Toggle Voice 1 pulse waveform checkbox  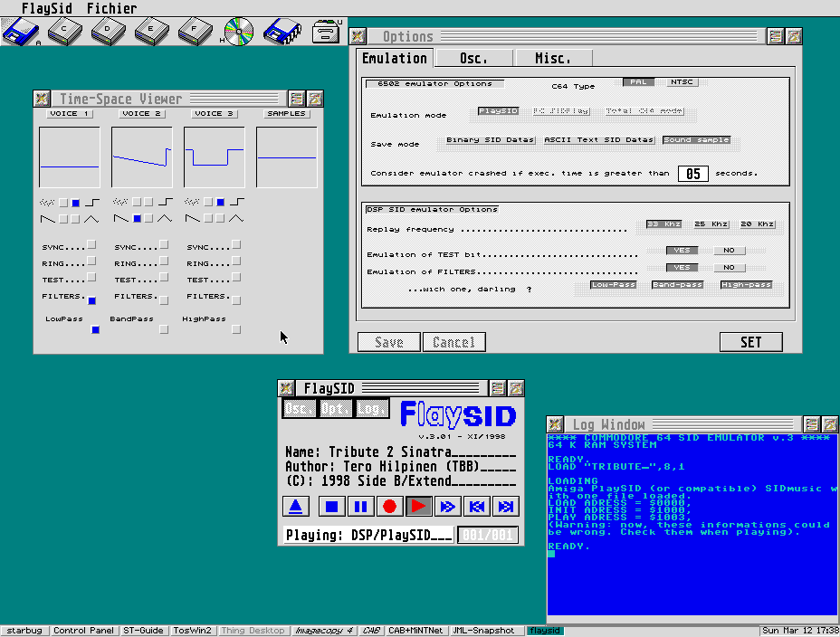pyautogui.click(x=75, y=203)
